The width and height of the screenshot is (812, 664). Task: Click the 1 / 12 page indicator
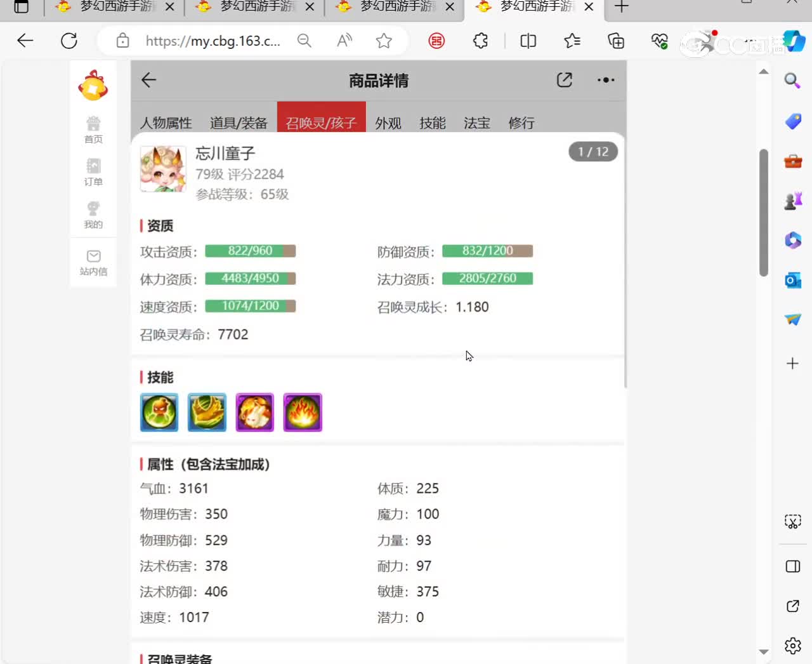(x=593, y=152)
